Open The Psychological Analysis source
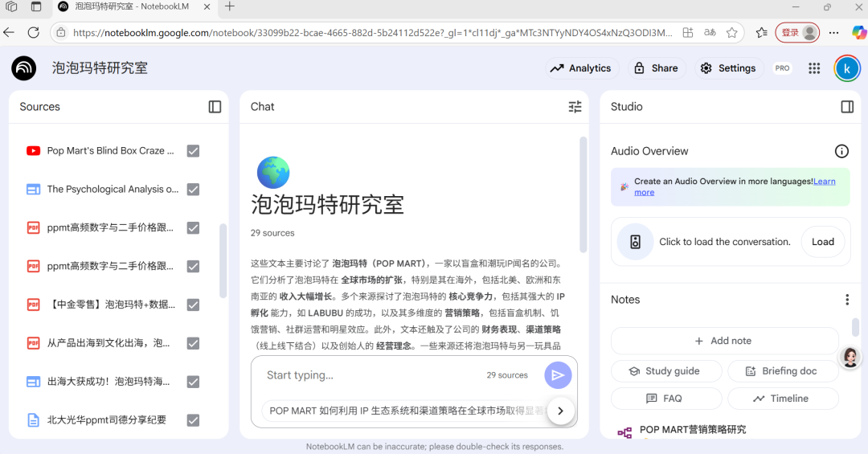Screen dimensions: 868x454 point(113,190)
